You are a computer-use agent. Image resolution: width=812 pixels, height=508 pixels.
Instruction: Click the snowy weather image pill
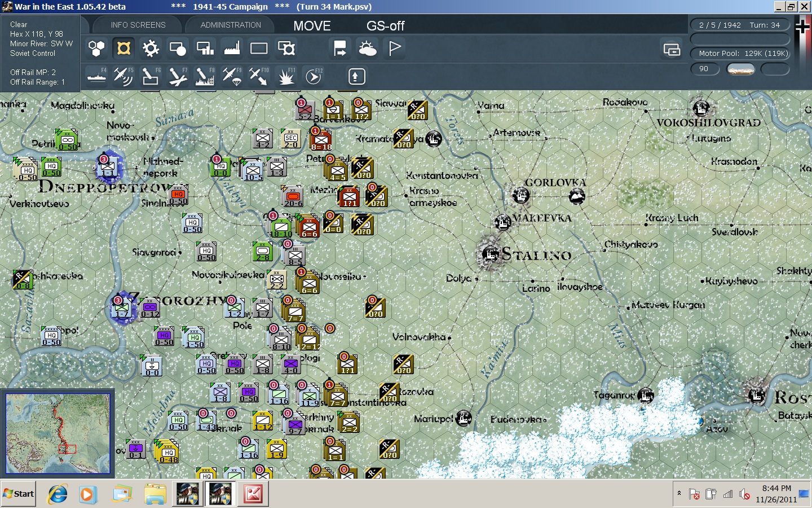(x=740, y=69)
